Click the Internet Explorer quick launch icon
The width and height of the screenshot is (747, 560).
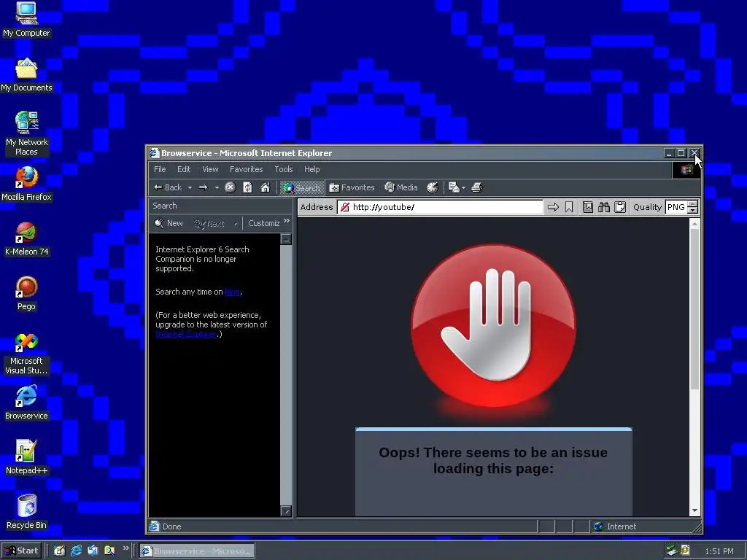click(76, 551)
